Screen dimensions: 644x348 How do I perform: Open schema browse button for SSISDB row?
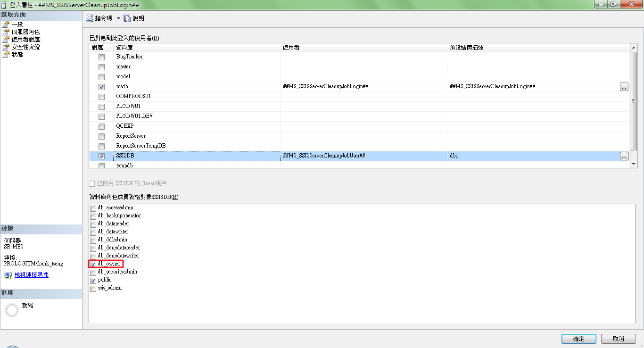[x=624, y=156]
